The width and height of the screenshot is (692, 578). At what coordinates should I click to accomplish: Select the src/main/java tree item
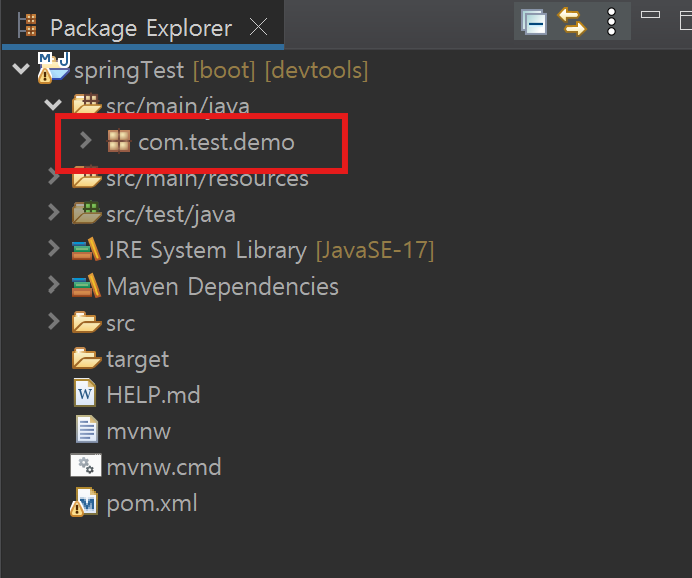point(178,106)
